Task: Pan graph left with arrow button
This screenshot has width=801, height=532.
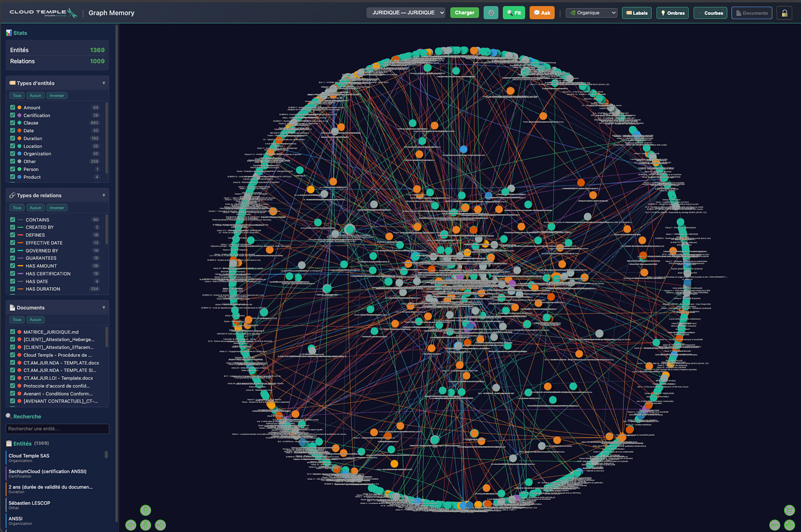Action: point(131,525)
